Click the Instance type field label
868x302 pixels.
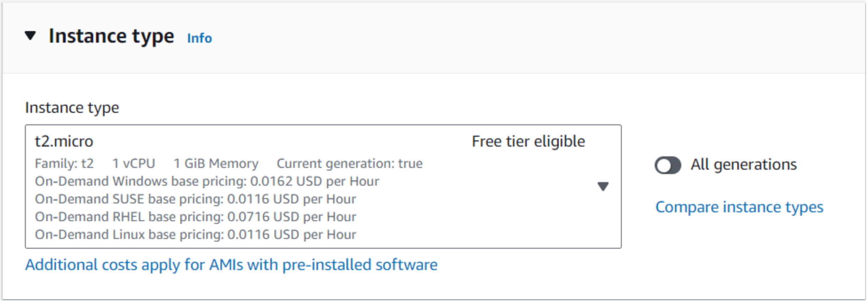click(72, 108)
